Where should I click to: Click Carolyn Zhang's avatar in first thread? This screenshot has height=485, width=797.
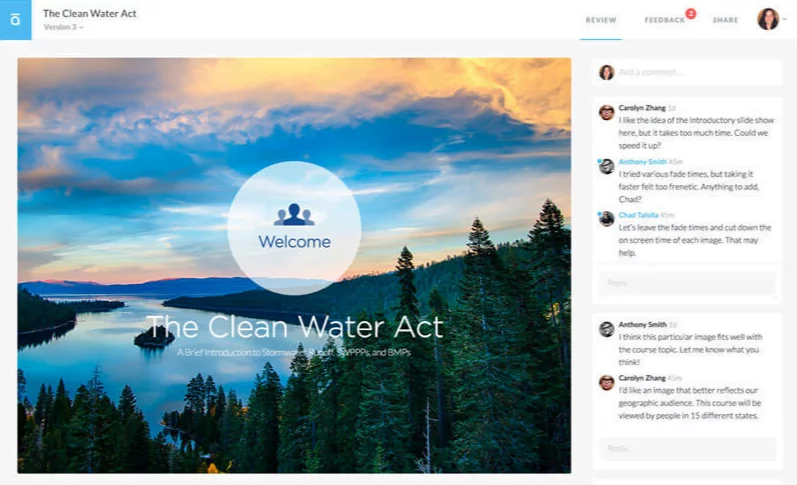606,112
